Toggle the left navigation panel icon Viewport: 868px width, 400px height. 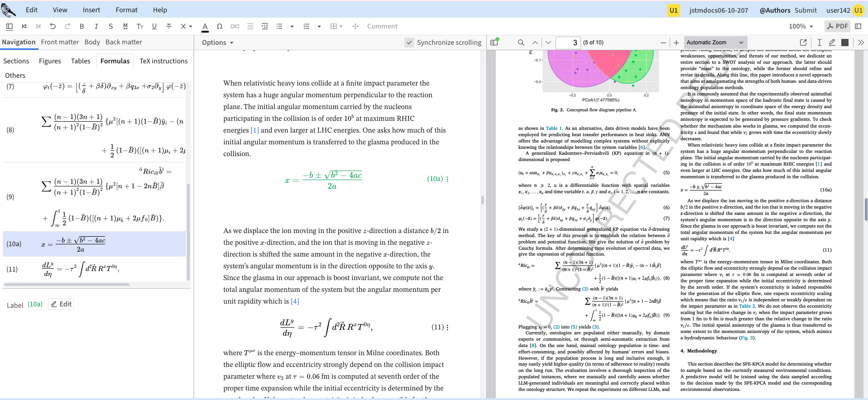pos(10,26)
